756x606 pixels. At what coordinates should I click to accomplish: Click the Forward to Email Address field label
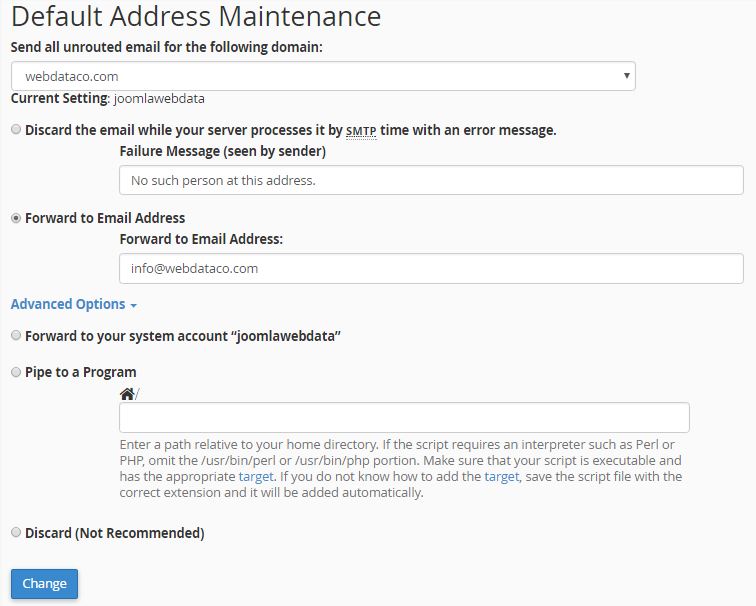(x=201, y=239)
